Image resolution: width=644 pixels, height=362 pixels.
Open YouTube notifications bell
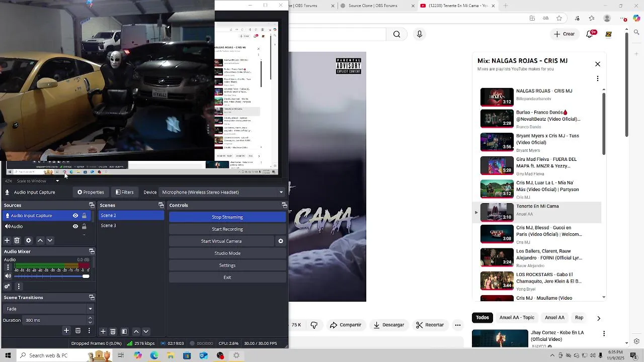tap(591, 34)
